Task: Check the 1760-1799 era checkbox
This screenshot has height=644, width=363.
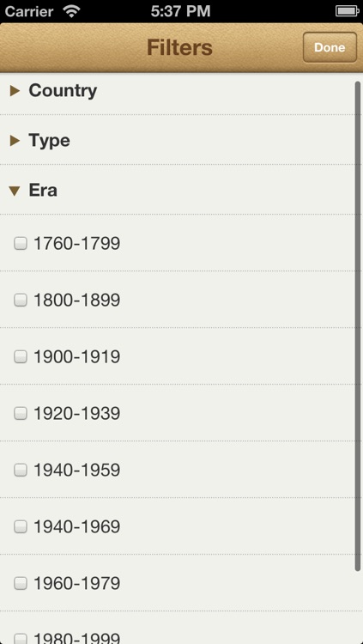Action: (x=21, y=244)
